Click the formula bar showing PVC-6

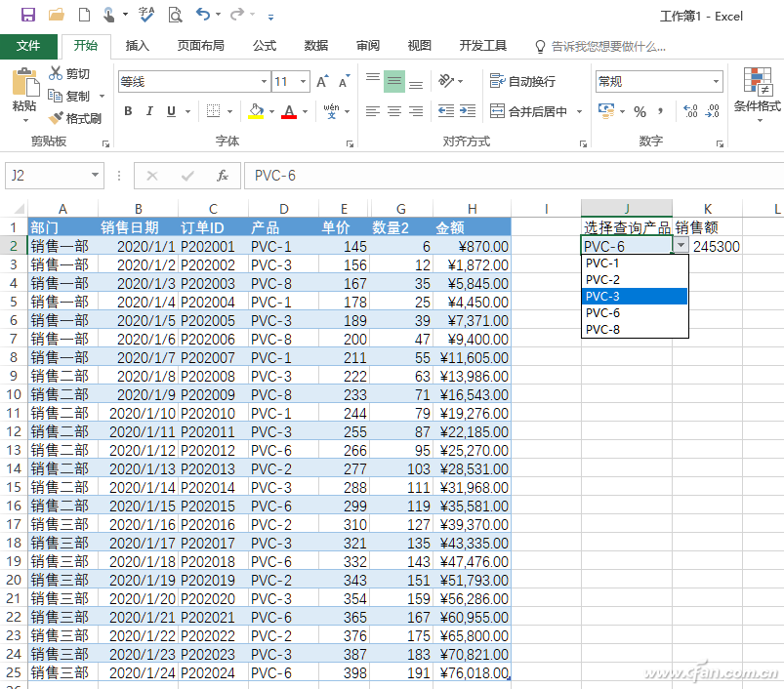pos(514,176)
